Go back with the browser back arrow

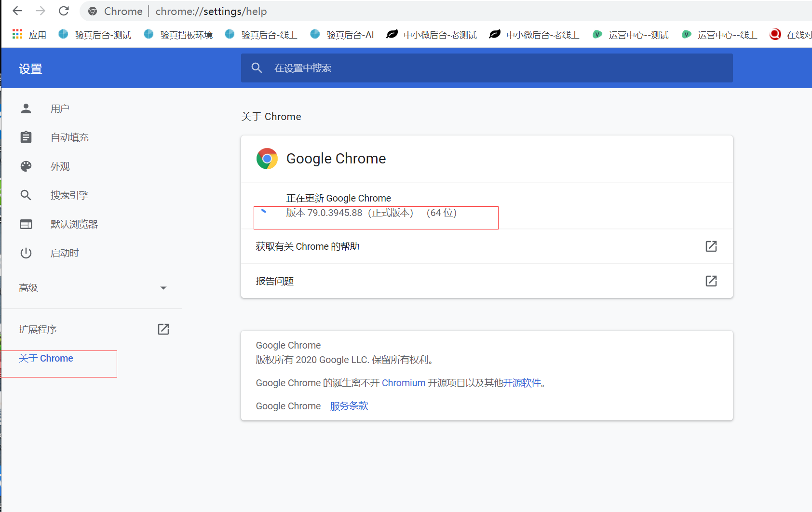17,11
